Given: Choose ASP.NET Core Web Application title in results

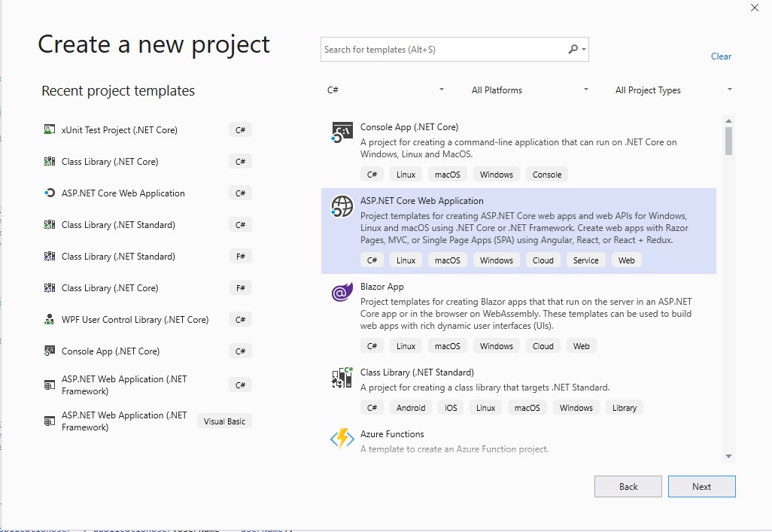Looking at the screenshot, I should coord(421,200).
